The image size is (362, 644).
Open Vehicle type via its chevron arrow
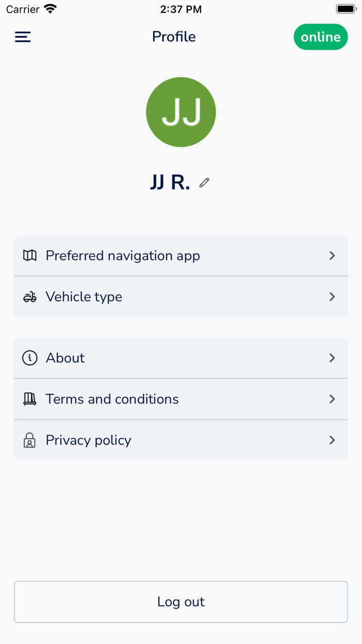(x=332, y=297)
